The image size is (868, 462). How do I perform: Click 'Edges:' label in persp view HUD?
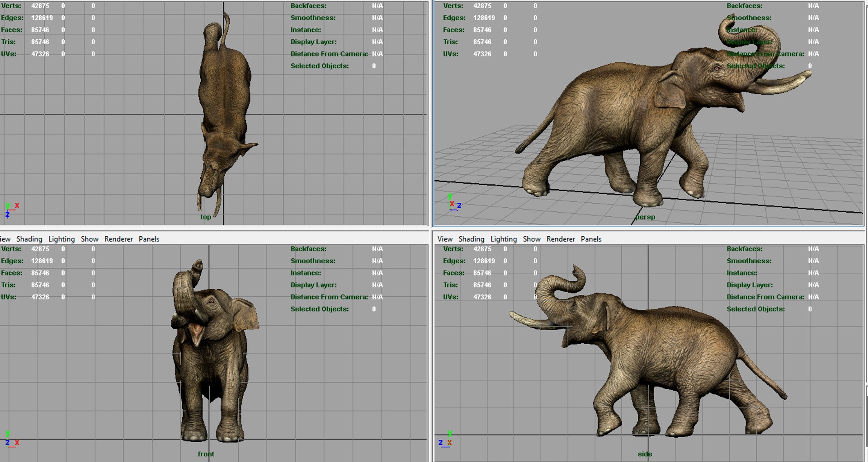(454, 18)
